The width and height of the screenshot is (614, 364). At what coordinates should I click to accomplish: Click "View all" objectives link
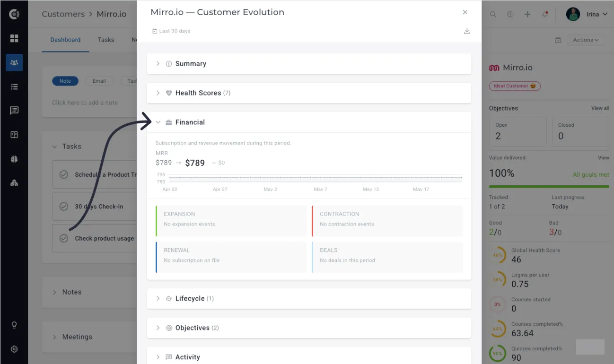click(600, 108)
